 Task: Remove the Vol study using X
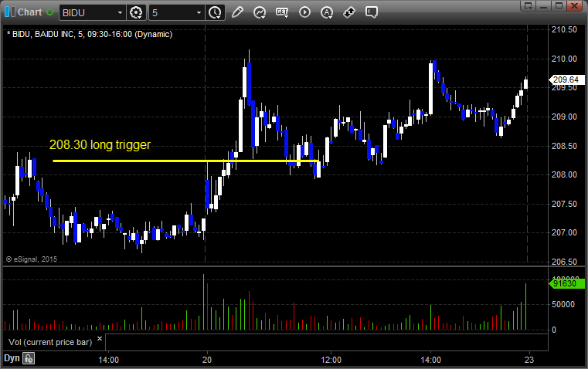100,339
